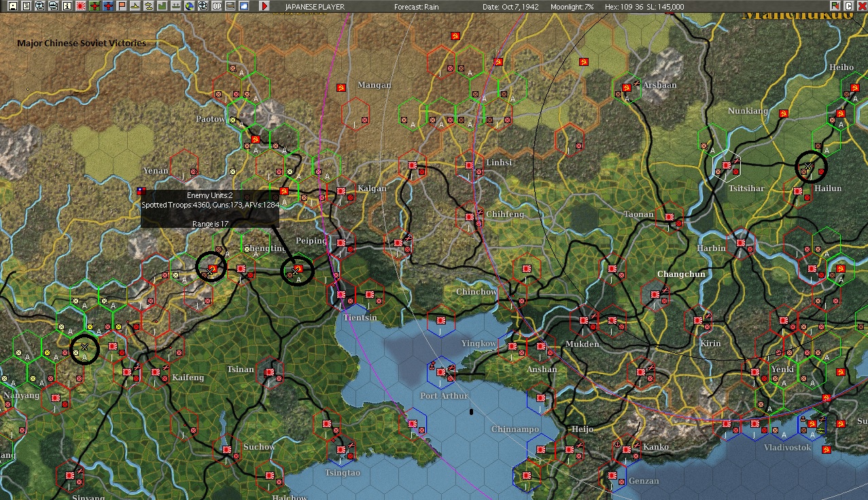Click the Changchun city label
Screen dimensions: 868x500
coord(681,274)
